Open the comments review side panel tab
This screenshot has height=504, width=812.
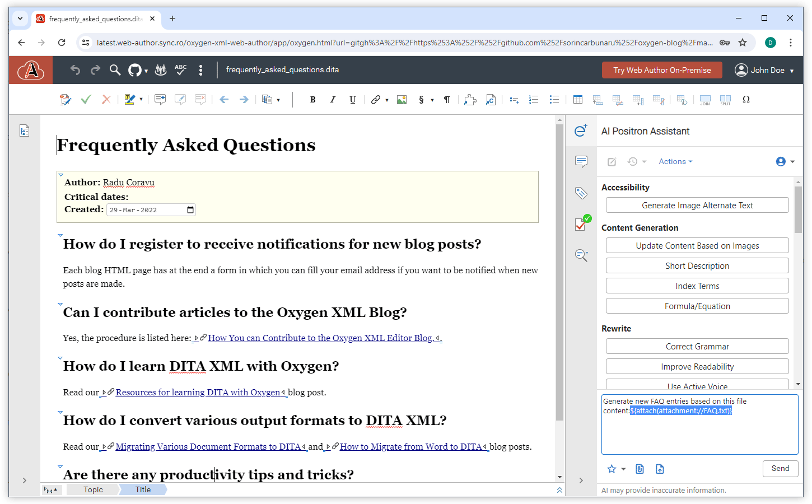(x=581, y=162)
